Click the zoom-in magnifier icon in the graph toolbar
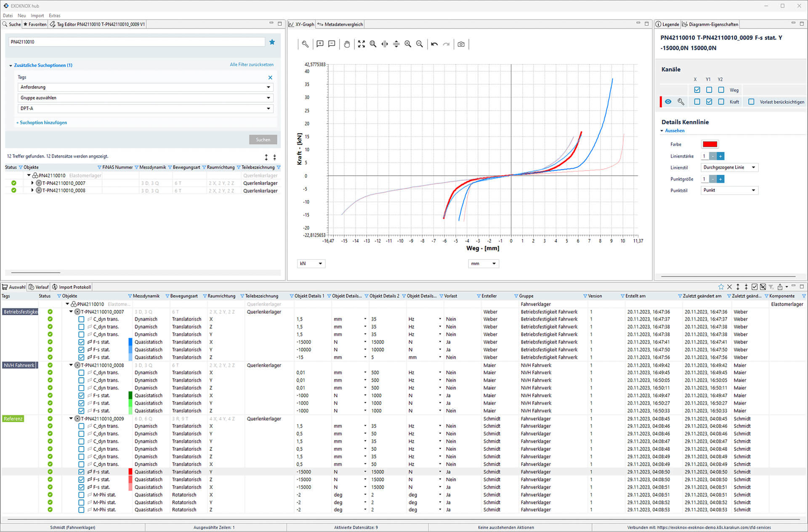The image size is (808, 532). click(407, 44)
